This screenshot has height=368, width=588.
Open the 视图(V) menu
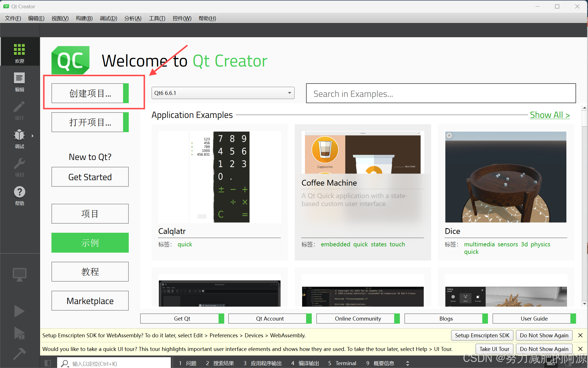click(60, 18)
